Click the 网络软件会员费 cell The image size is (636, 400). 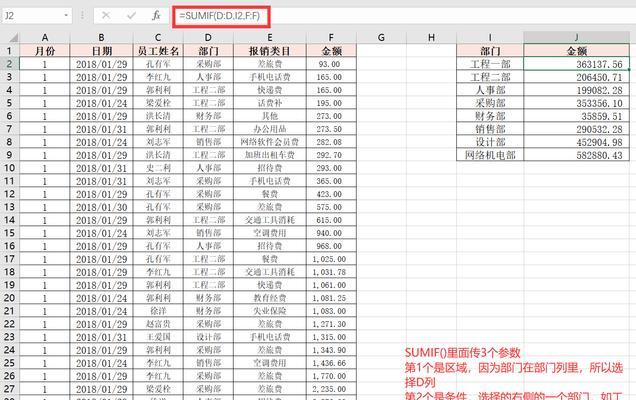pos(270,142)
